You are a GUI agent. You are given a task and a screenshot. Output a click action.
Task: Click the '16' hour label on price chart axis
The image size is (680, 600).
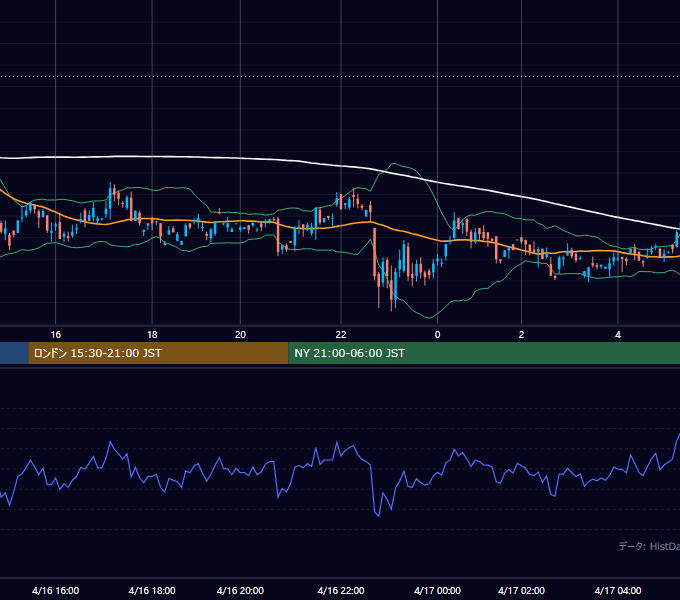(x=56, y=335)
